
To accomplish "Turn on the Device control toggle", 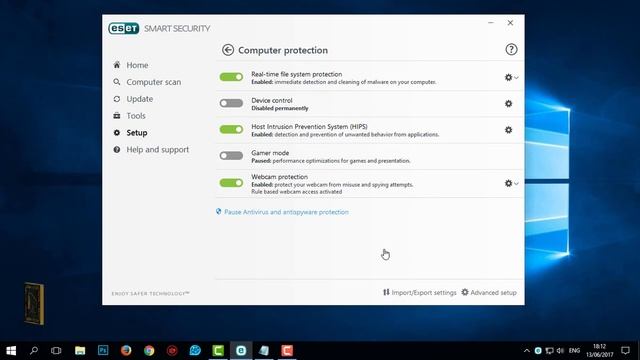I will [x=231, y=103].
